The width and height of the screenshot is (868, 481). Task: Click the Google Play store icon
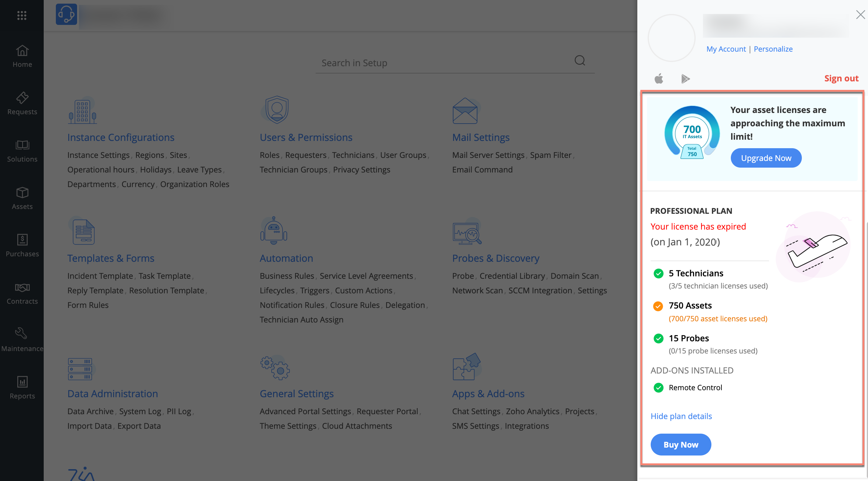pos(685,79)
